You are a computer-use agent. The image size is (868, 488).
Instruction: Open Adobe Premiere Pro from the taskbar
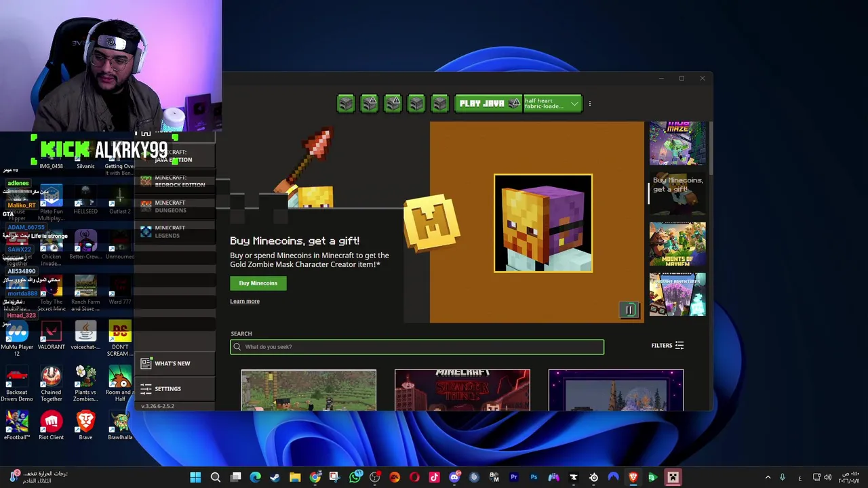coord(513,477)
